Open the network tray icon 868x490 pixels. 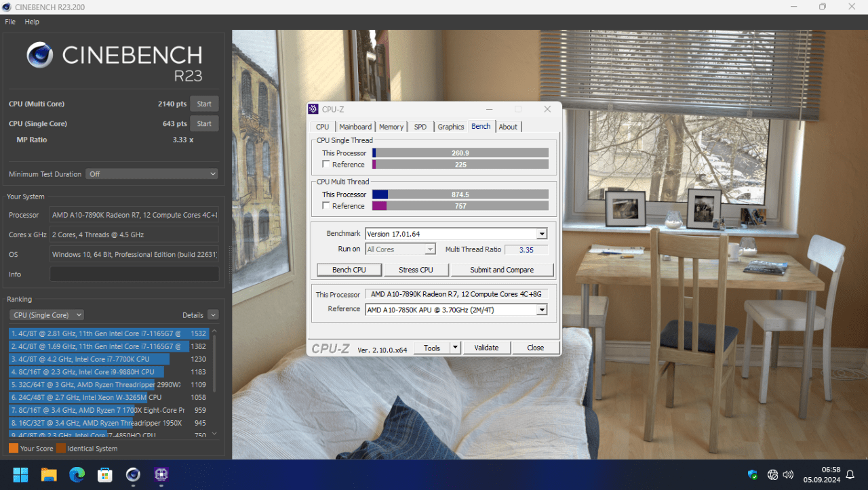pyautogui.click(x=772, y=474)
